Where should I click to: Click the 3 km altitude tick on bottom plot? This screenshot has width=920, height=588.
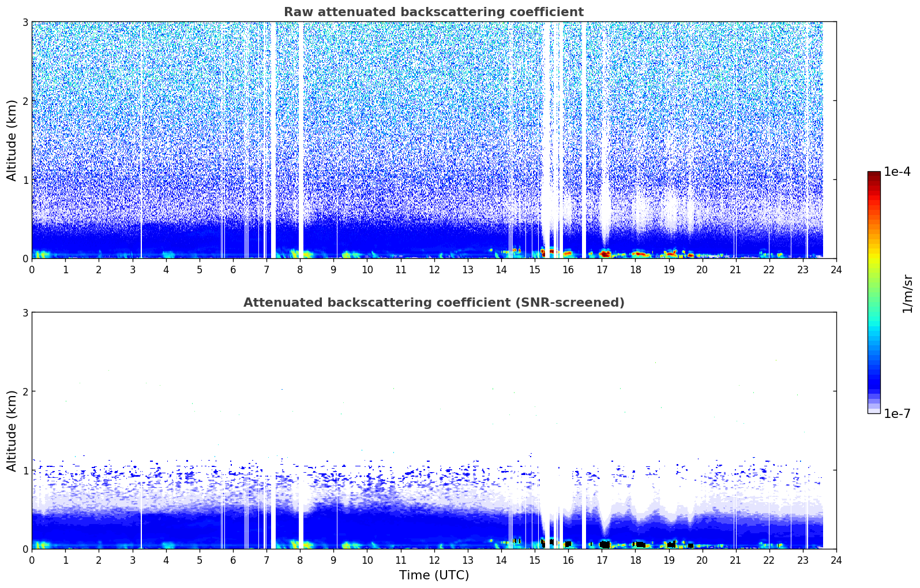click(25, 312)
